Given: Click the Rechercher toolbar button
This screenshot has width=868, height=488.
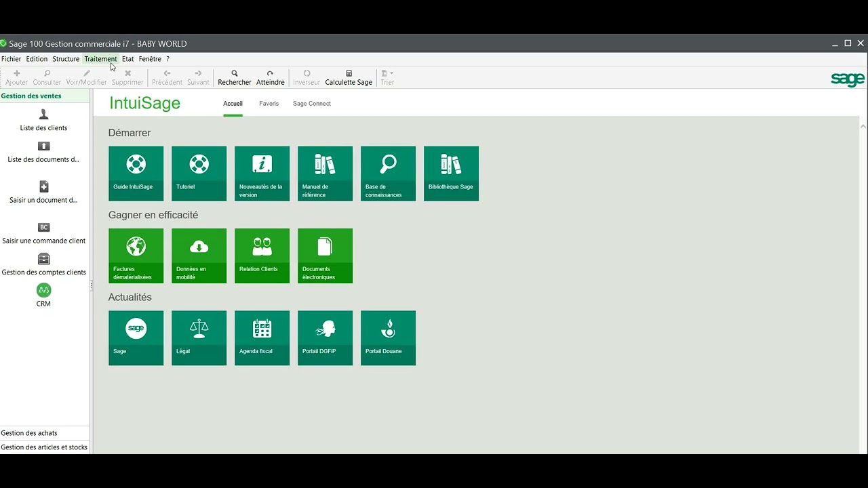Looking at the screenshot, I should click(x=235, y=77).
